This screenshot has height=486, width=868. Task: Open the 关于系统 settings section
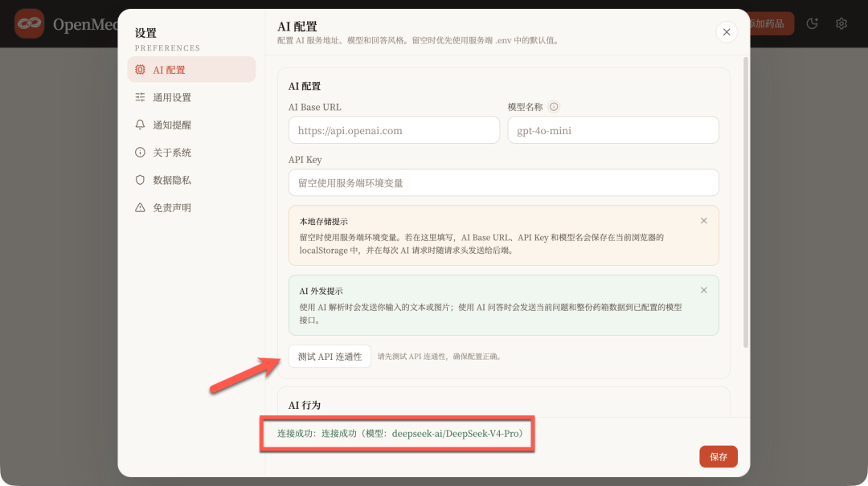click(x=191, y=152)
